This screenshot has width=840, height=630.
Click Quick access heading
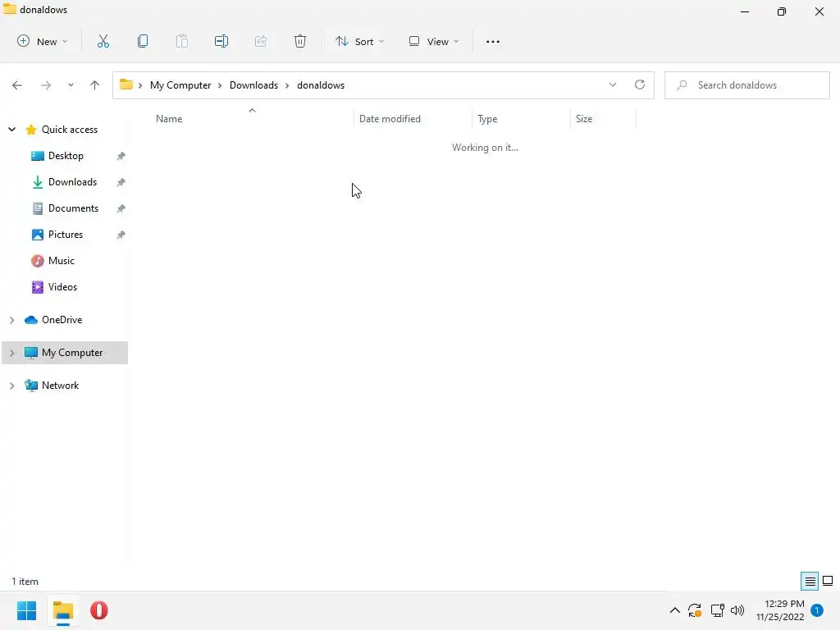70,129
